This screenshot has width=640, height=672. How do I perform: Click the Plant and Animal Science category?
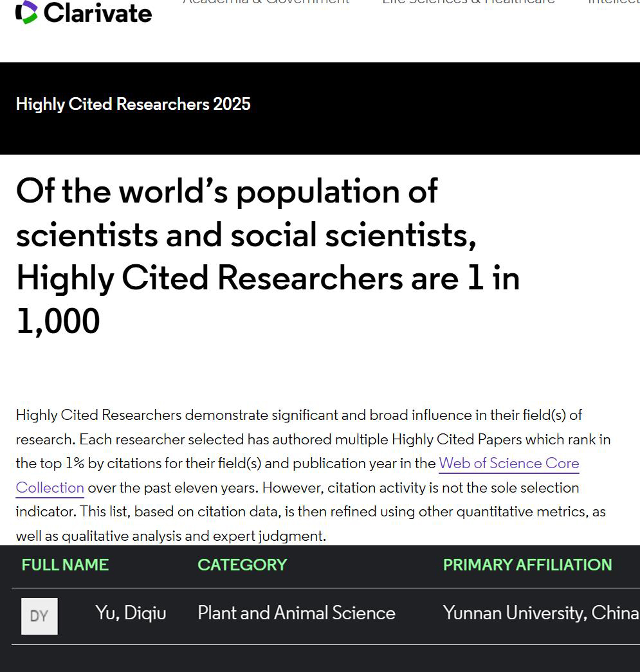point(296,613)
